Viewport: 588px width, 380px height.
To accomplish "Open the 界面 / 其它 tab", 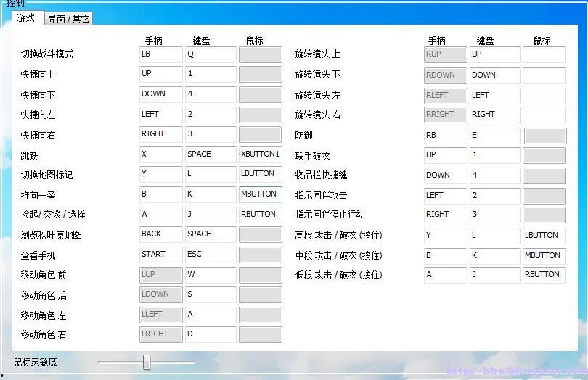I will coord(68,19).
